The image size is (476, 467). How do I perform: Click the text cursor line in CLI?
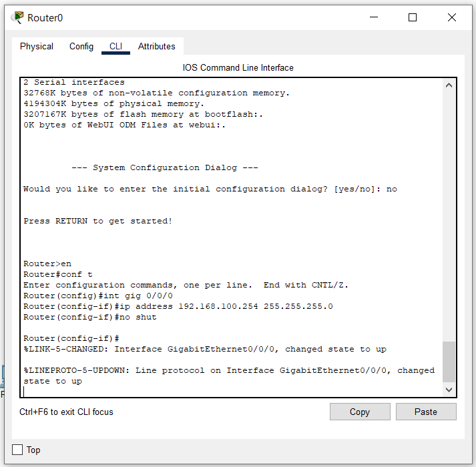pos(24,392)
